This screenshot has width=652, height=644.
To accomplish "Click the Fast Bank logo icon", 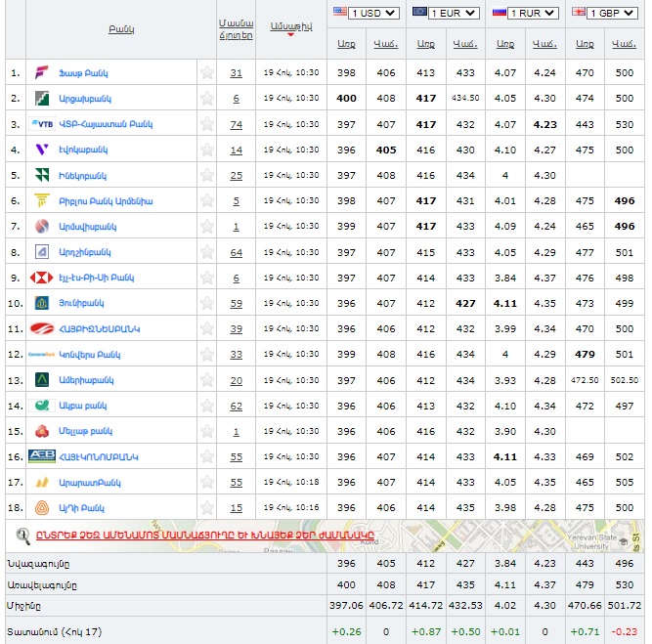I will 42,73.
